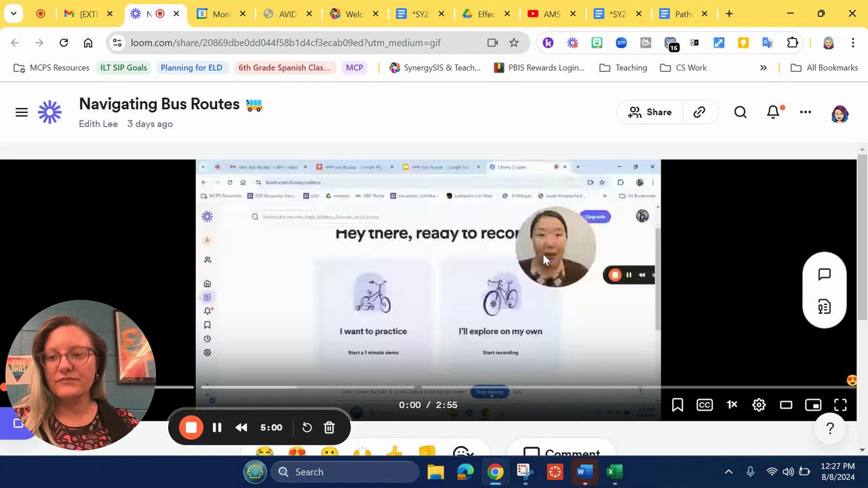The height and width of the screenshot is (488, 868).
Task: Show more bookmarks with the double chevron
Action: 764,68
